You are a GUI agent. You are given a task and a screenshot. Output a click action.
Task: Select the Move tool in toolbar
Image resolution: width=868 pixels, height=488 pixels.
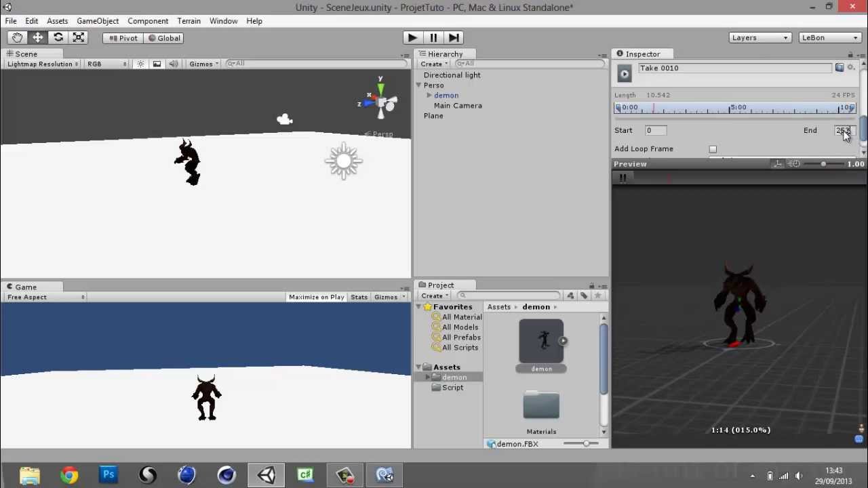[38, 38]
